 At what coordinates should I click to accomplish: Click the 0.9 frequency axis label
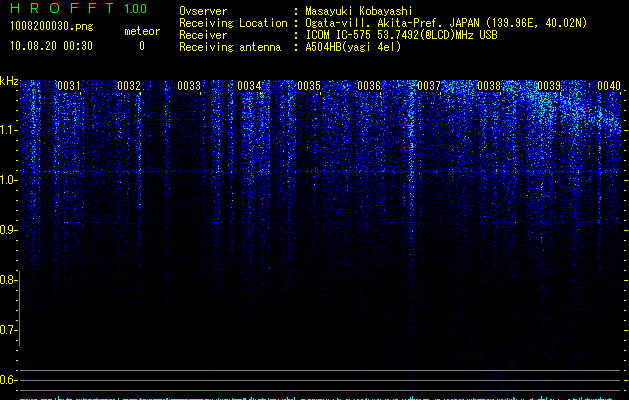[8, 230]
